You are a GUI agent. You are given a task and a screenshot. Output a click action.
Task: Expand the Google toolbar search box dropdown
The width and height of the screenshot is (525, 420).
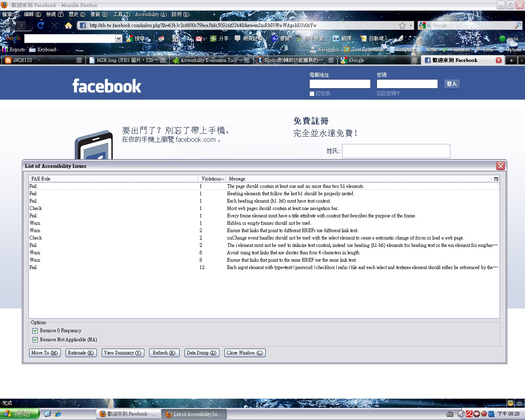point(119,39)
